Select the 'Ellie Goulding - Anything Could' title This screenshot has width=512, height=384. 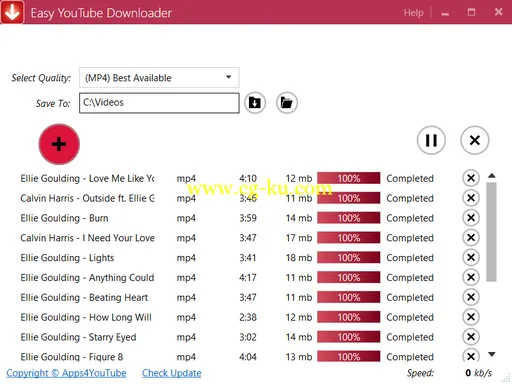[x=87, y=278]
